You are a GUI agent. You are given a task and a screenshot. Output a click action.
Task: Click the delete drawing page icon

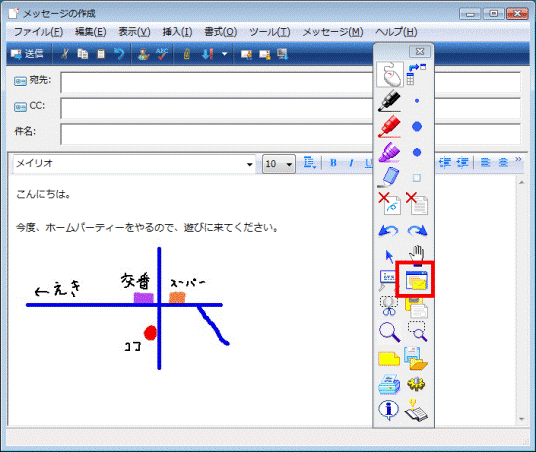pyautogui.click(x=390, y=203)
